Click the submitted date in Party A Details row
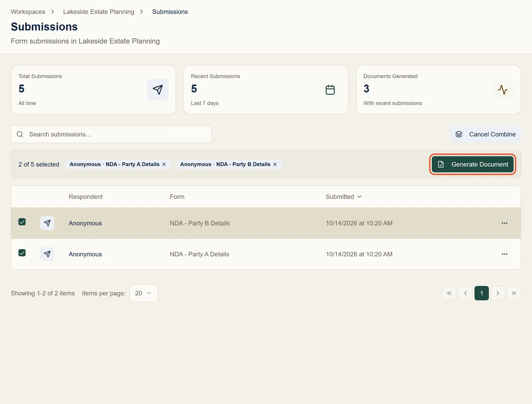Viewport: 532px width, 404px height. pyautogui.click(x=359, y=254)
